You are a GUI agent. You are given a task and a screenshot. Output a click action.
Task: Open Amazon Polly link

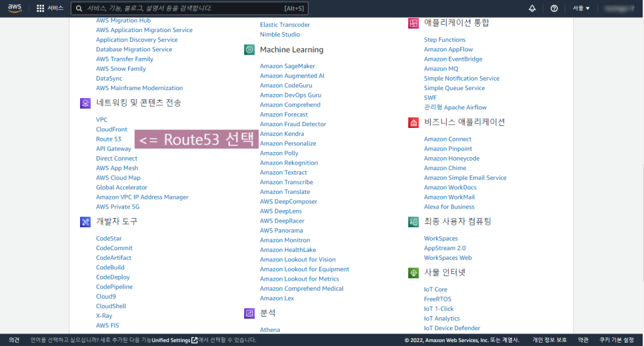point(279,153)
